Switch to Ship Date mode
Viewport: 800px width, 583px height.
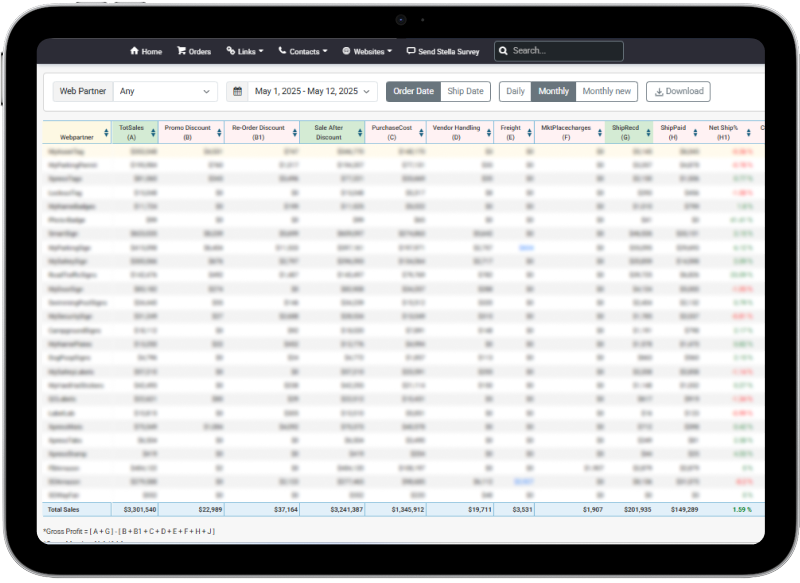point(464,91)
